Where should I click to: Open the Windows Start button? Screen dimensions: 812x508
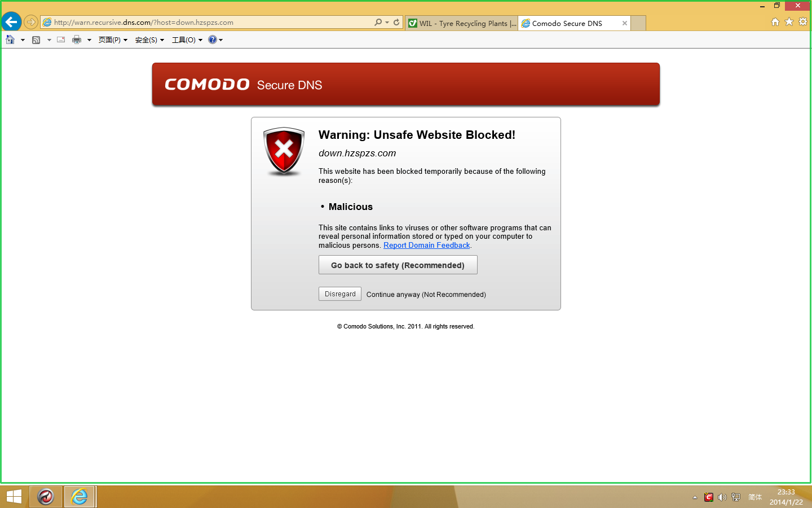tap(14, 497)
